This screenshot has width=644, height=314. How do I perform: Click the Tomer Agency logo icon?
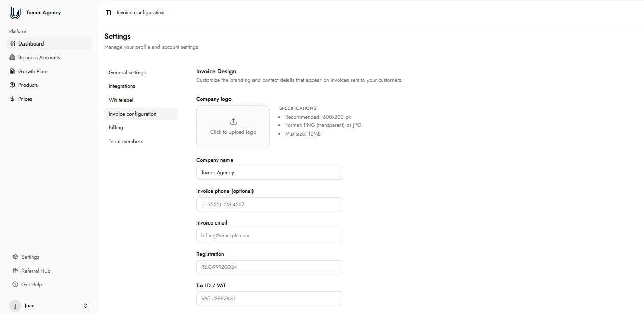15,13
